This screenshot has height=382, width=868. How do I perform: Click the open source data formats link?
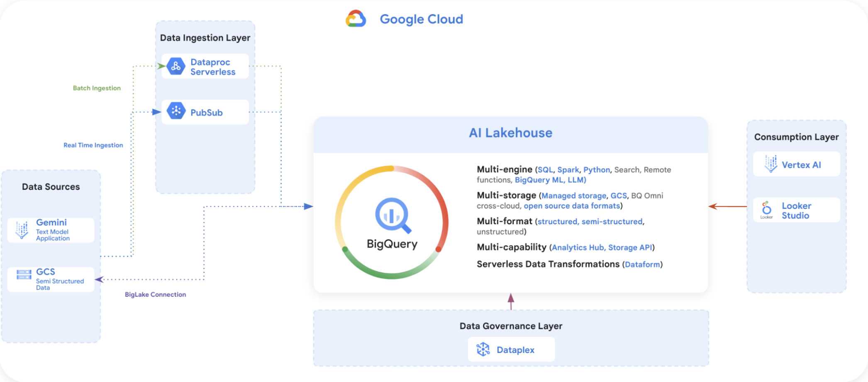tap(572, 206)
